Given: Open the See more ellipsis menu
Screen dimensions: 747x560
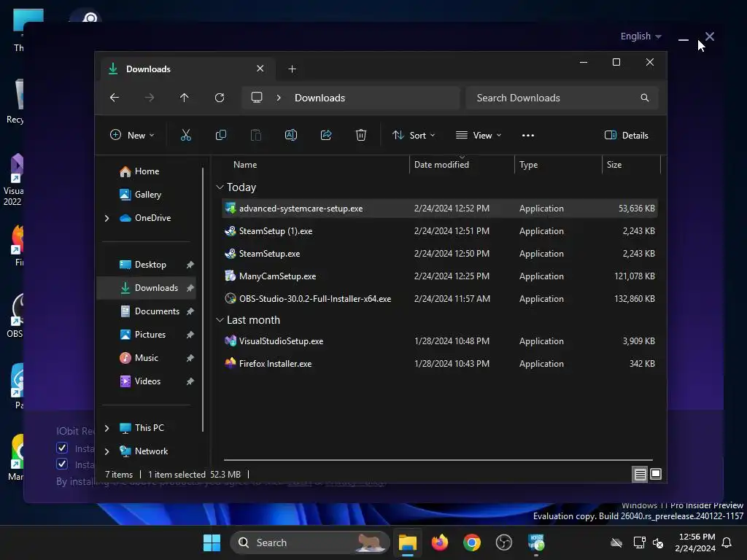Looking at the screenshot, I should [x=528, y=135].
